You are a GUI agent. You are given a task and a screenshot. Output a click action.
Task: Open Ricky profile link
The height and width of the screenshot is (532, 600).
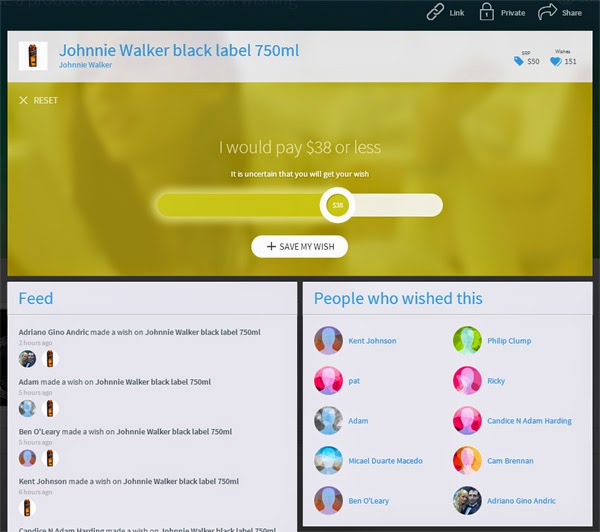coord(496,381)
